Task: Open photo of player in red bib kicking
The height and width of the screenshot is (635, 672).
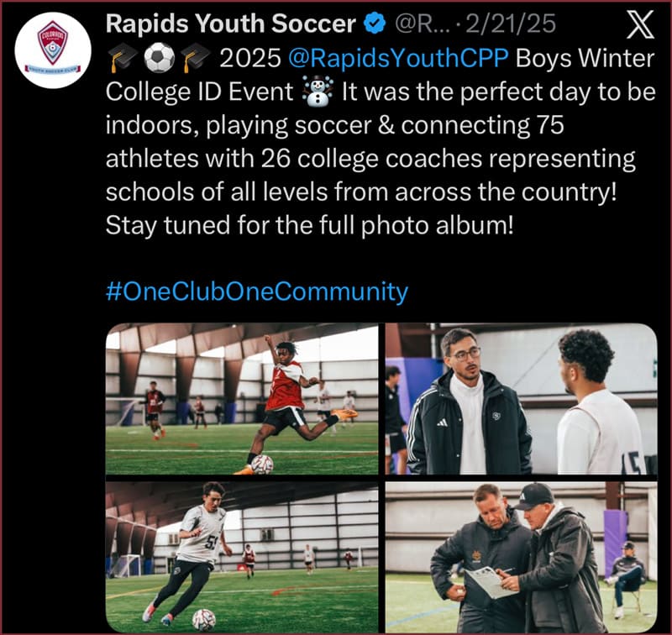Action: click(242, 399)
